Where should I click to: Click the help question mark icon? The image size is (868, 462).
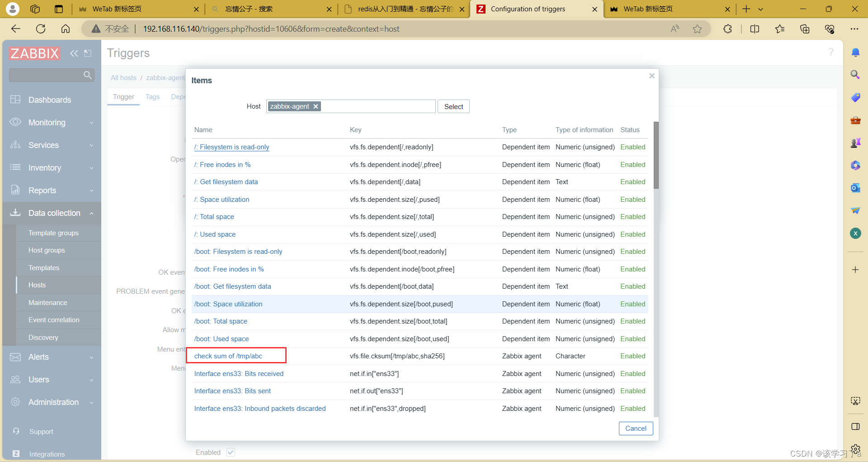[x=831, y=52]
